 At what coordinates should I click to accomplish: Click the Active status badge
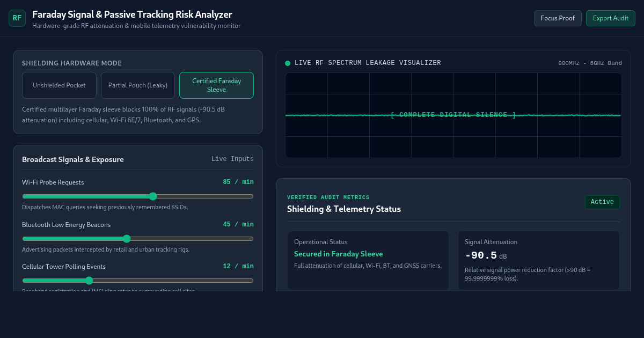coord(602,202)
